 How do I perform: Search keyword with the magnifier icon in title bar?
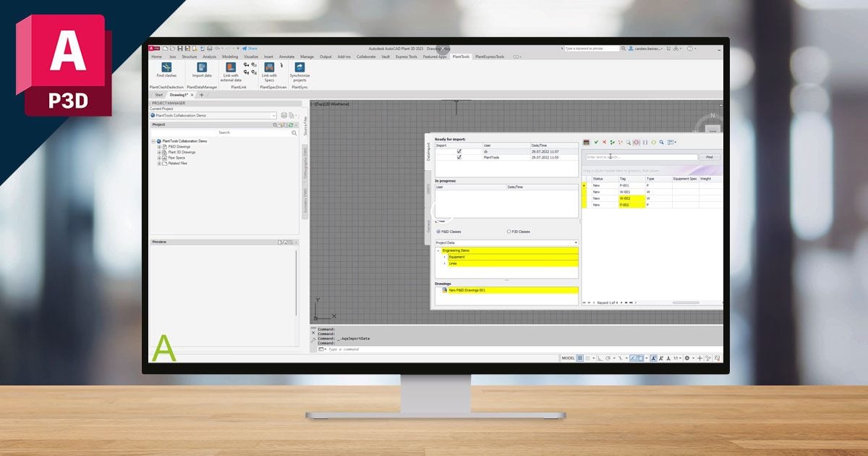click(624, 48)
